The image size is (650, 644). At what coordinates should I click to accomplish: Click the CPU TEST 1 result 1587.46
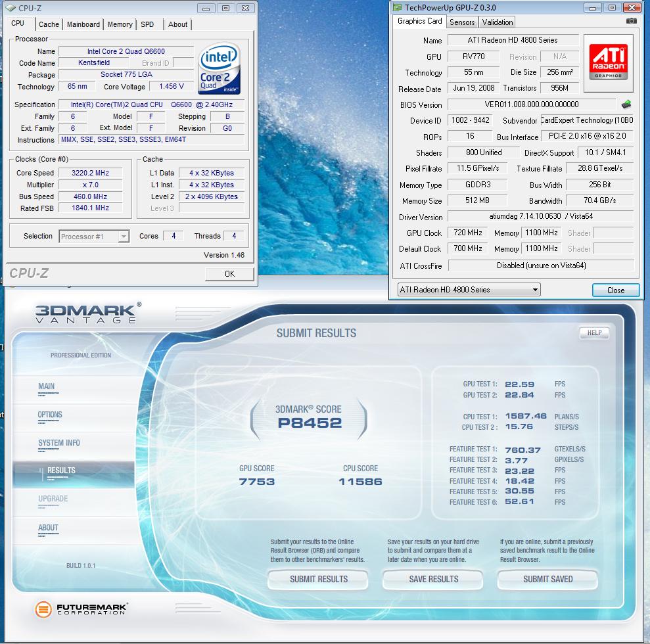pos(526,416)
